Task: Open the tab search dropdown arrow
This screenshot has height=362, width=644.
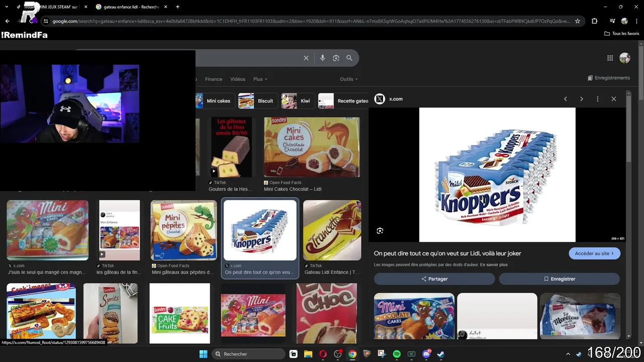Action: coord(6,7)
